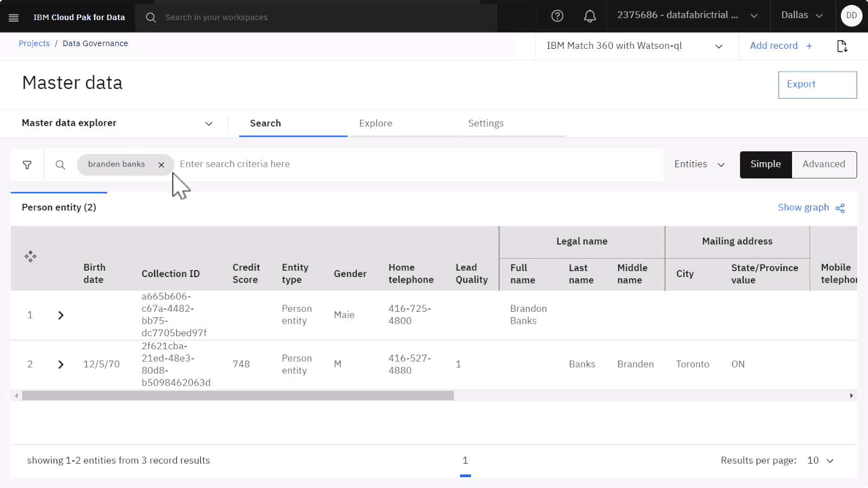Click the Entity type column header

click(295, 274)
